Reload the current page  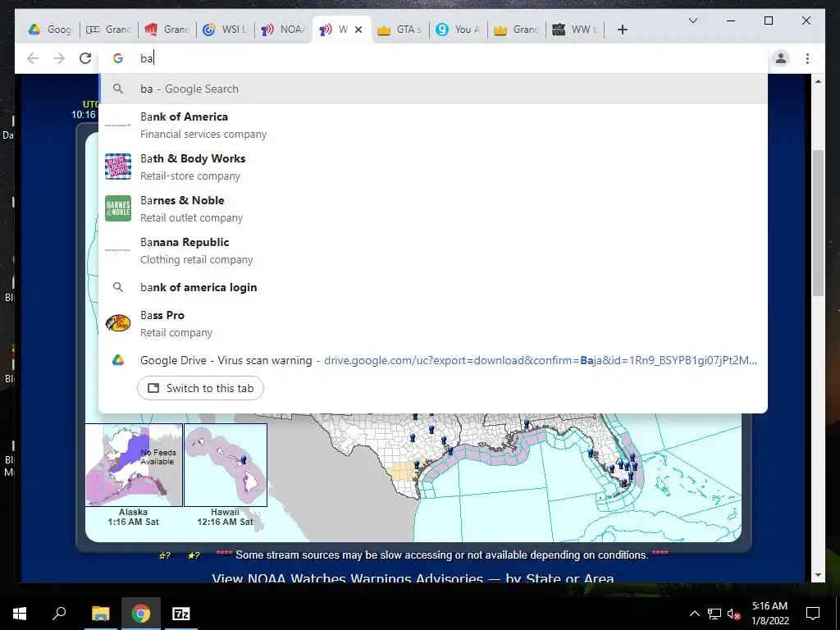pyautogui.click(x=85, y=58)
